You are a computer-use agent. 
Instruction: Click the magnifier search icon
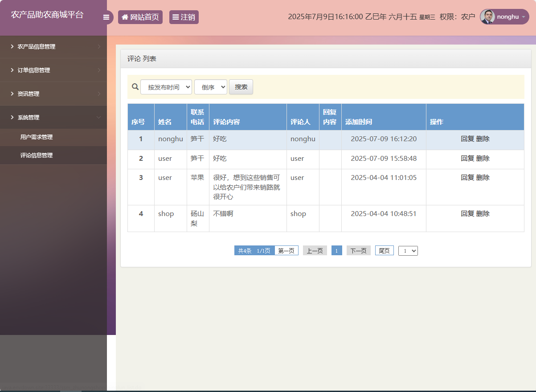135,86
